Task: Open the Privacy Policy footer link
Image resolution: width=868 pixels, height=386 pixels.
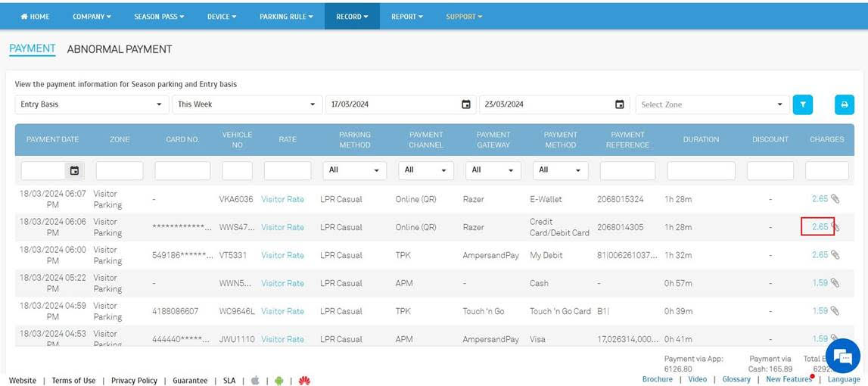Action: pos(134,381)
